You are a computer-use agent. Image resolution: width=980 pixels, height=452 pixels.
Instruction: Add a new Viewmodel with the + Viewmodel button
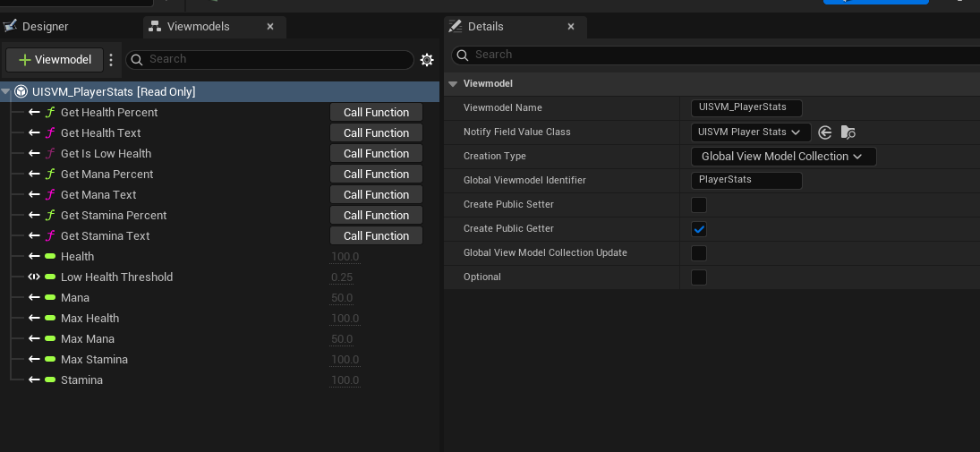click(55, 59)
